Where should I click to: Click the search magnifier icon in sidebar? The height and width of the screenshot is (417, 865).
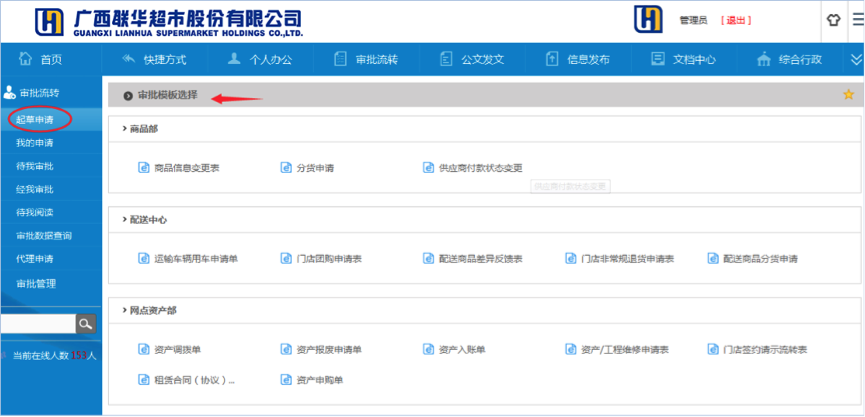coord(86,323)
